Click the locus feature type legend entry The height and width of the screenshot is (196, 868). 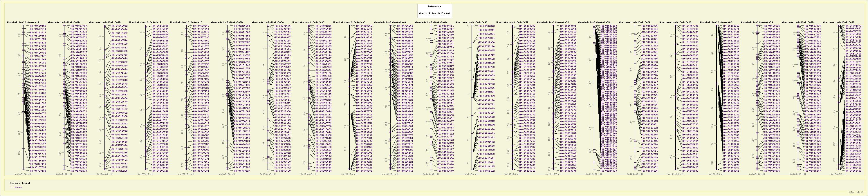click(18, 187)
